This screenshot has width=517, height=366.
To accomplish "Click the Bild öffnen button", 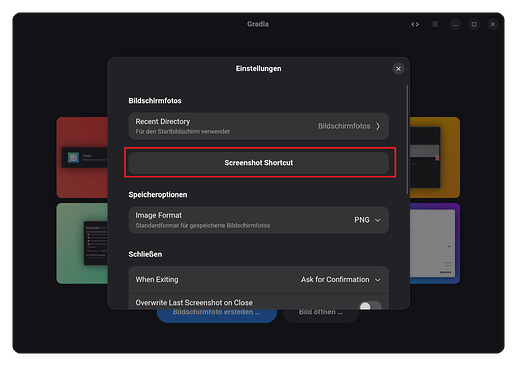I will click(x=321, y=316).
